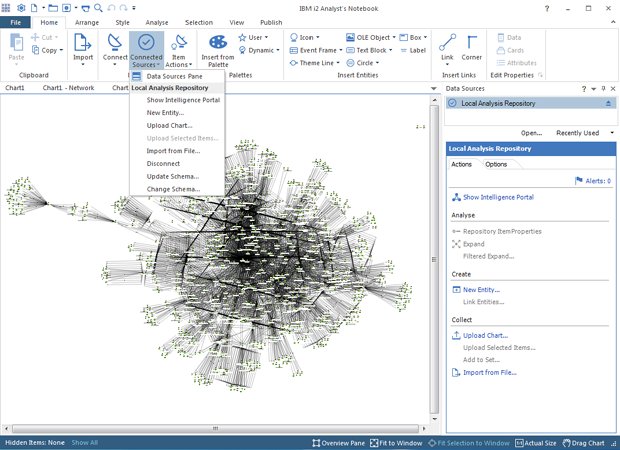This screenshot has width=620, height=450.
Task: Click the Dynamic palette icon
Action: click(242, 50)
